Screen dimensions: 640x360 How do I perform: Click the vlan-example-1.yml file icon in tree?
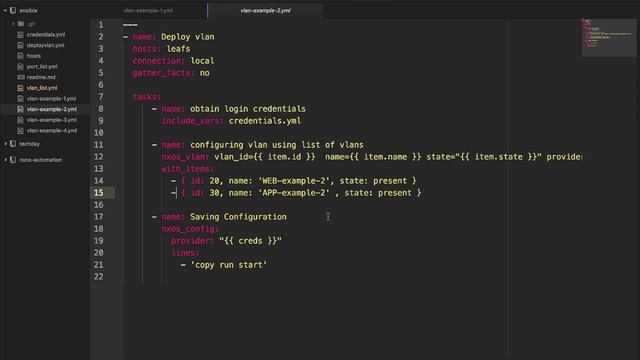point(20,98)
